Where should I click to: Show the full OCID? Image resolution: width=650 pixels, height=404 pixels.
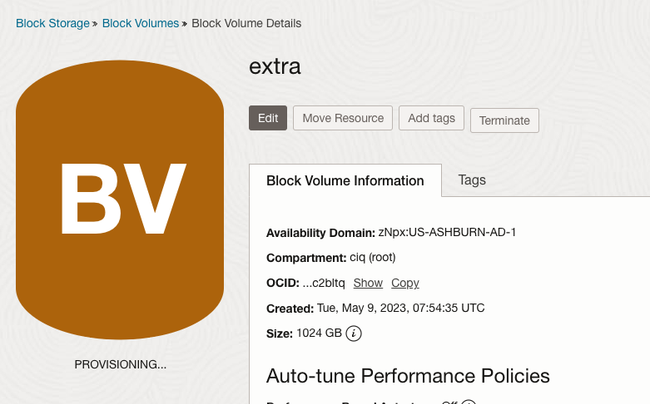click(368, 283)
